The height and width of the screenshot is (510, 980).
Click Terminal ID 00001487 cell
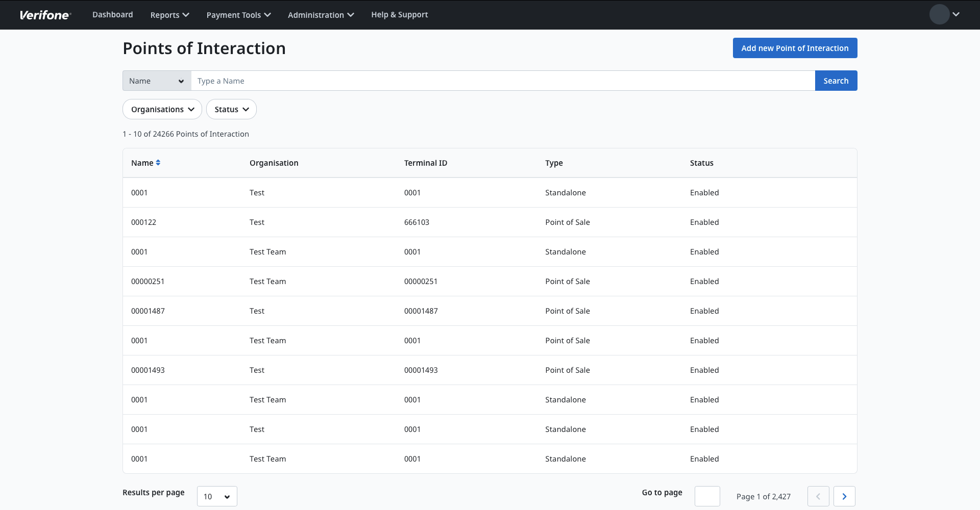(x=421, y=311)
